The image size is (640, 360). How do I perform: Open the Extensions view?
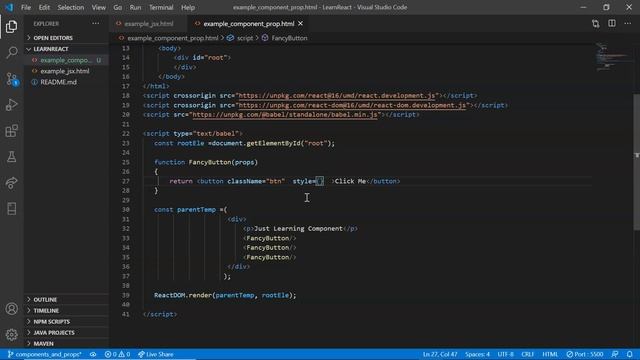tap(11, 131)
